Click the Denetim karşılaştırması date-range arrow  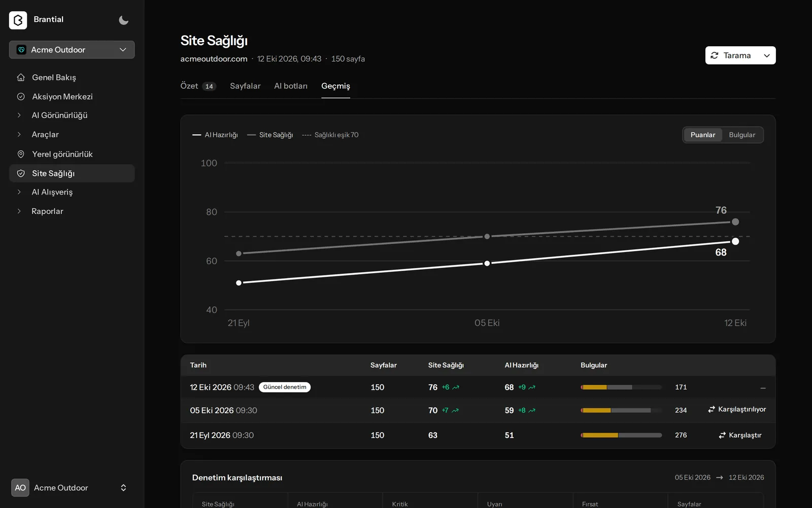tap(720, 478)
